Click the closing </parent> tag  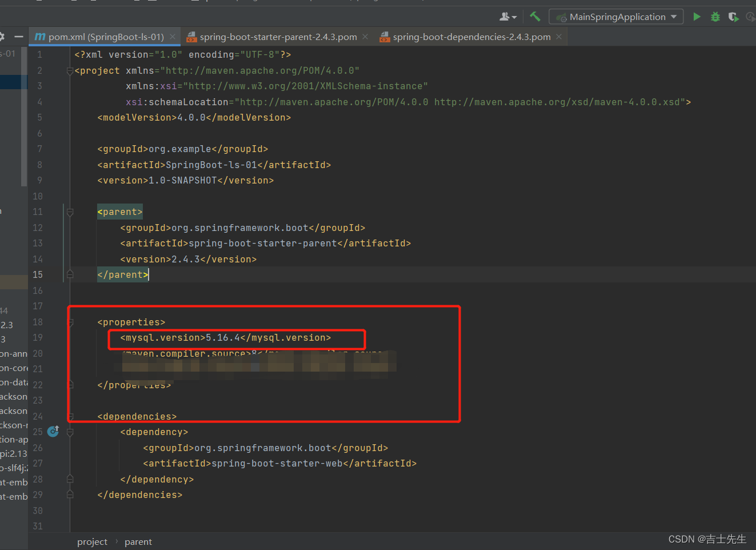(x=122, y=275)
